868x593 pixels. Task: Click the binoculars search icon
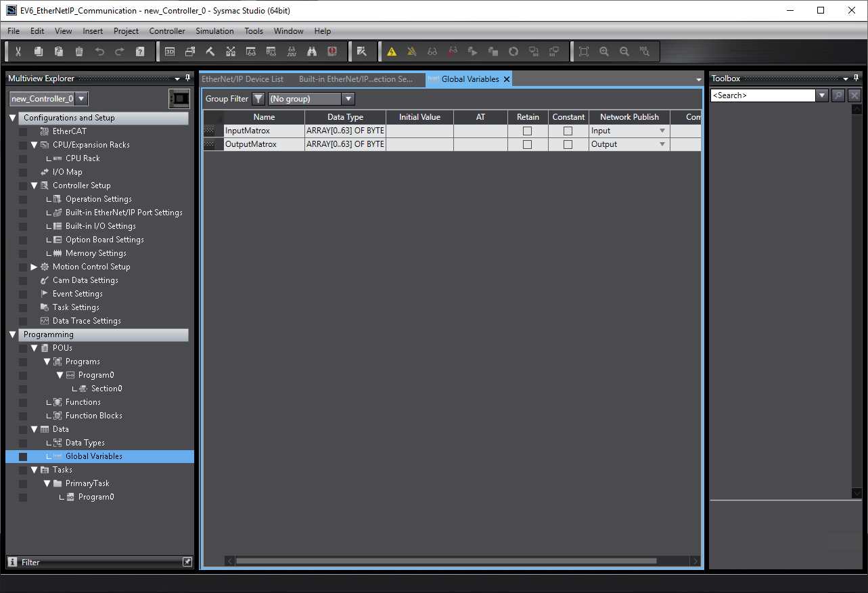pyautogui.click(x=312, y=51)
